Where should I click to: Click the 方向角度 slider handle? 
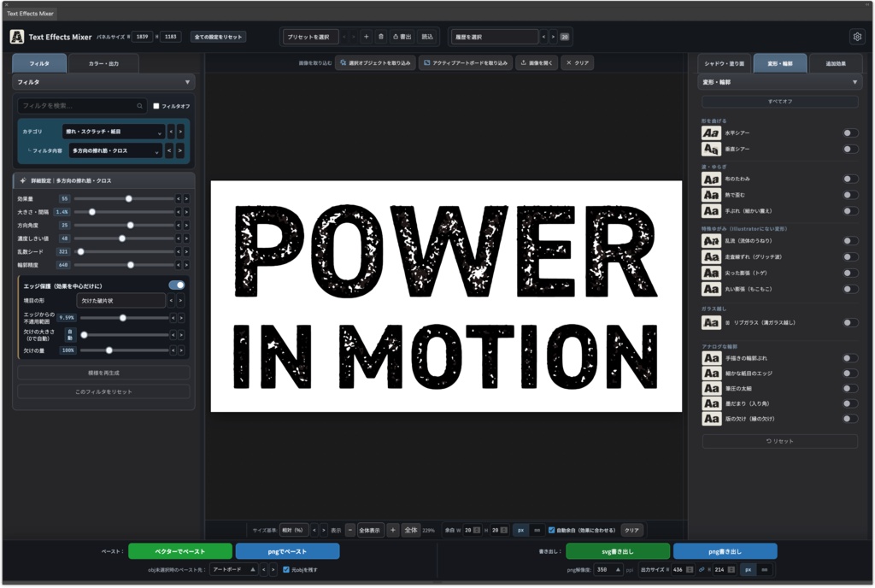(x=130, y=226)
